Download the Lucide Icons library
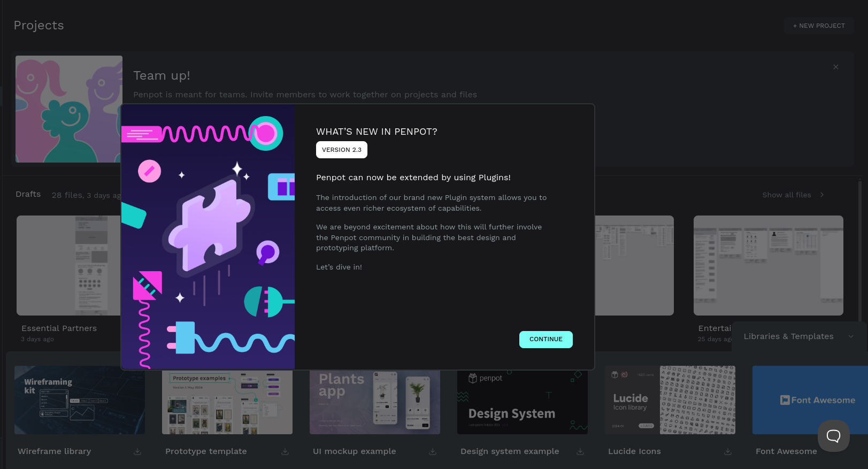This screenshot has height=469, width=868. [728, 451]
